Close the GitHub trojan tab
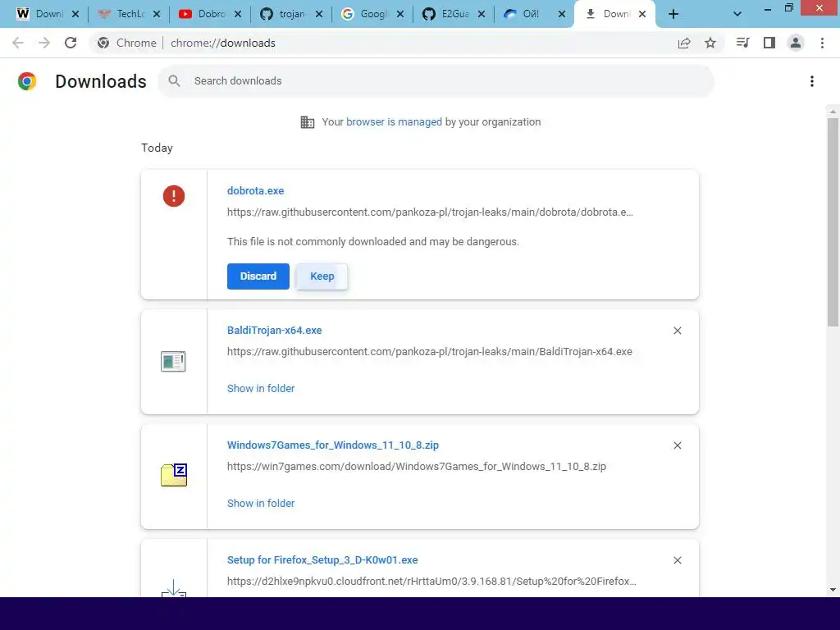 click(x=319, y=14)
